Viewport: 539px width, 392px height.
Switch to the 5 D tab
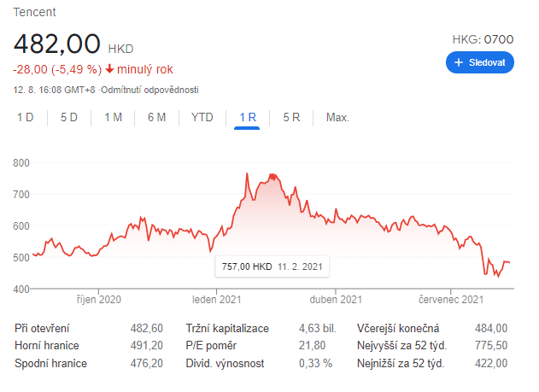69,117
